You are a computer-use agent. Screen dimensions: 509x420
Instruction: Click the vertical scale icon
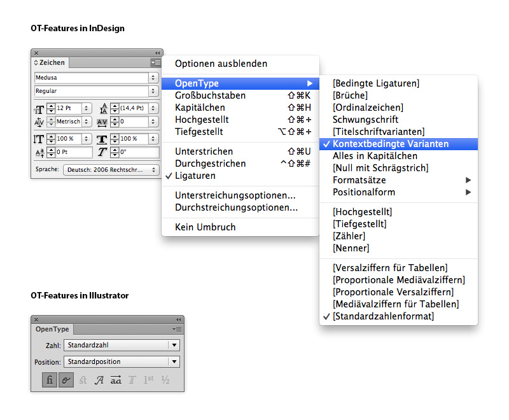39,139
